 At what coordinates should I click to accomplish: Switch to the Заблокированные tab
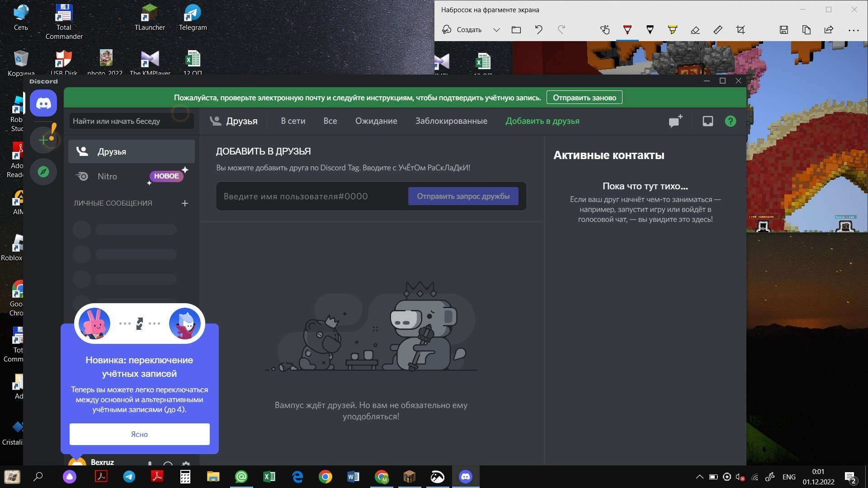click(x=451, y=121)
